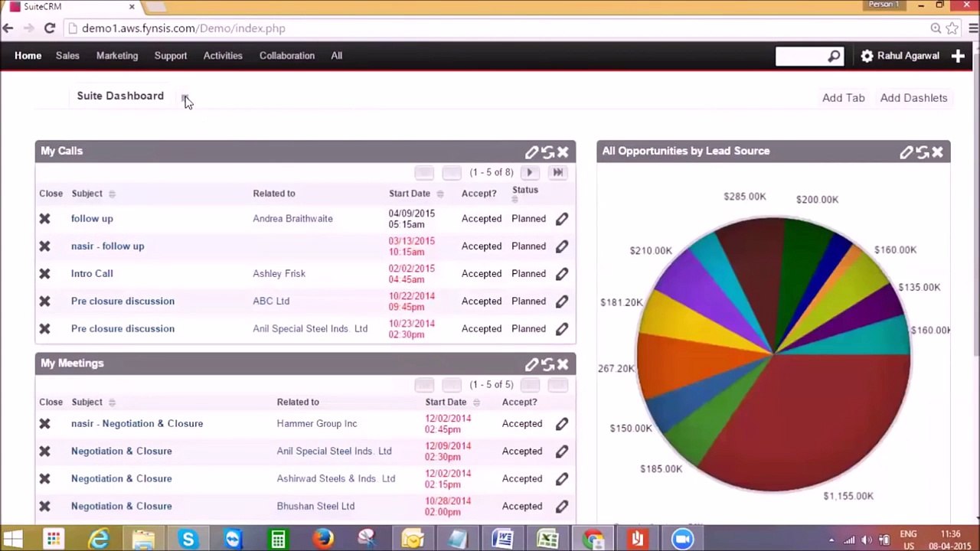Open Hammer Group Inc account
Screen dimensions: 980x551
[317, 424]
